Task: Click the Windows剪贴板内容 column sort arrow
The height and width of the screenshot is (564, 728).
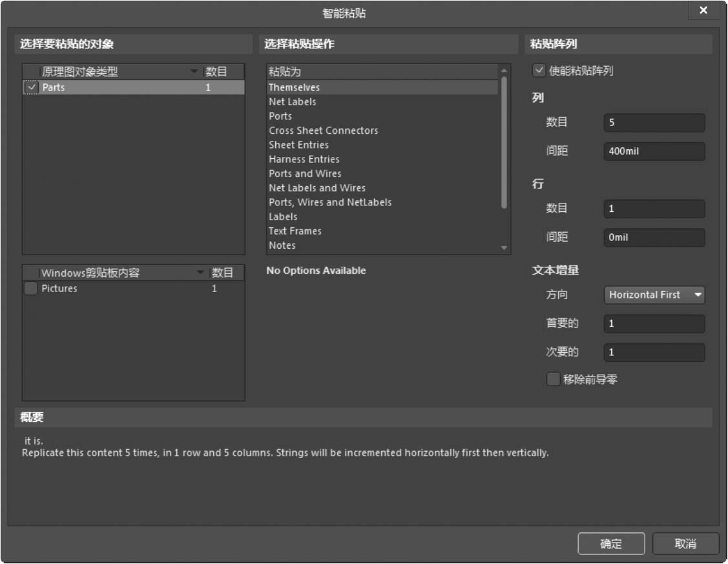Action: click(200, 273)
